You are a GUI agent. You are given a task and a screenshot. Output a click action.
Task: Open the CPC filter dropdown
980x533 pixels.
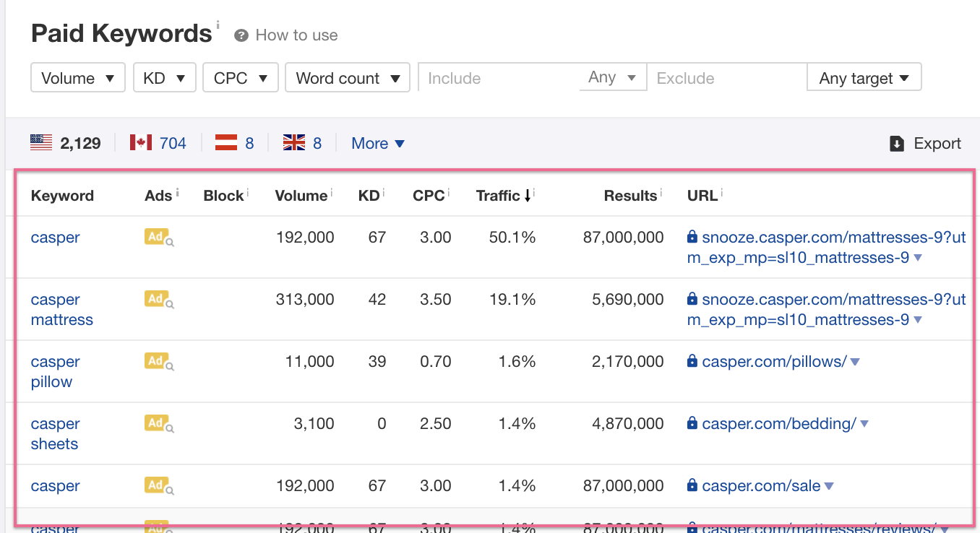click(241, 78)
